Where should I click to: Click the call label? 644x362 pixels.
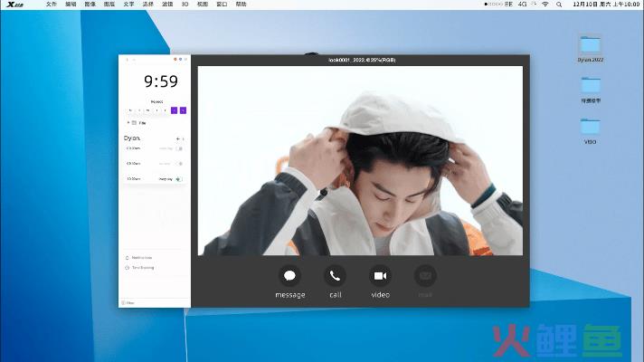tap(336, 295)
